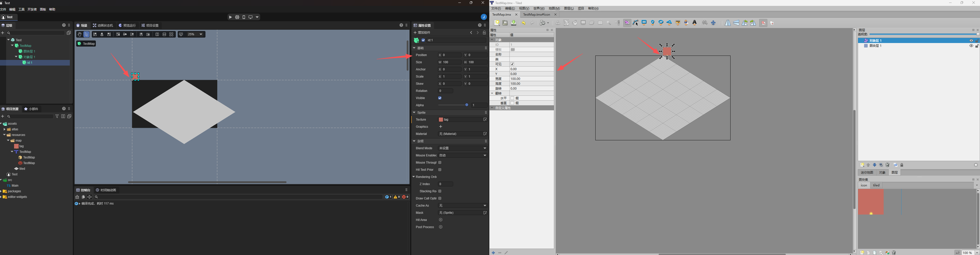Select the Insert Text tool in Tiled
980x255 pixels.
(x=694, y=23)
